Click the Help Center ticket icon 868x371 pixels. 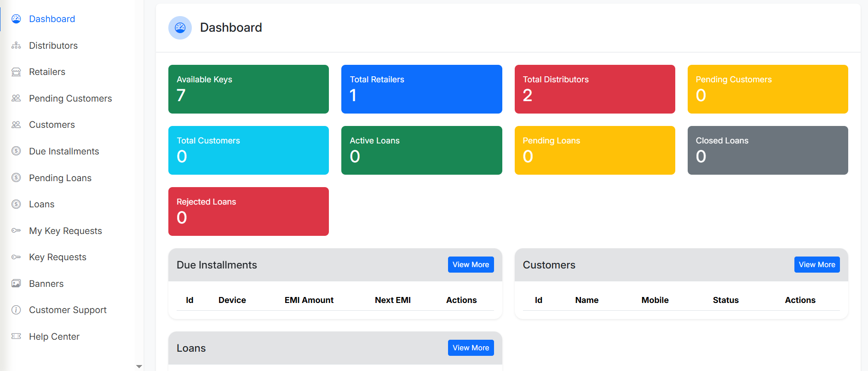pyautogui.click(x=16, y=337)
